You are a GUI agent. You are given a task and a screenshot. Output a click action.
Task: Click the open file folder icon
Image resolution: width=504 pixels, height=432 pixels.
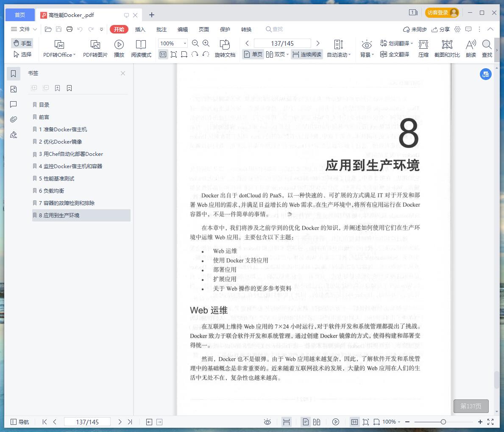click(x=48, y=29)
